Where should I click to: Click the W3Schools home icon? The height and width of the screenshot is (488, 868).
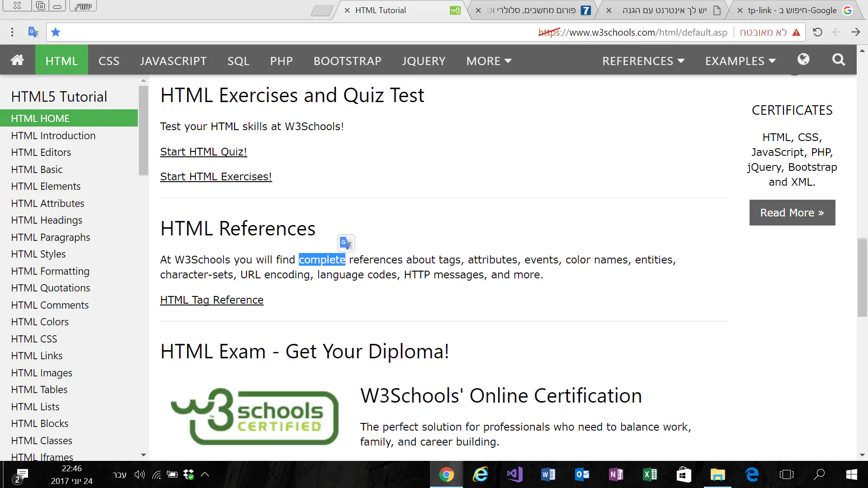tap(17, 60)
